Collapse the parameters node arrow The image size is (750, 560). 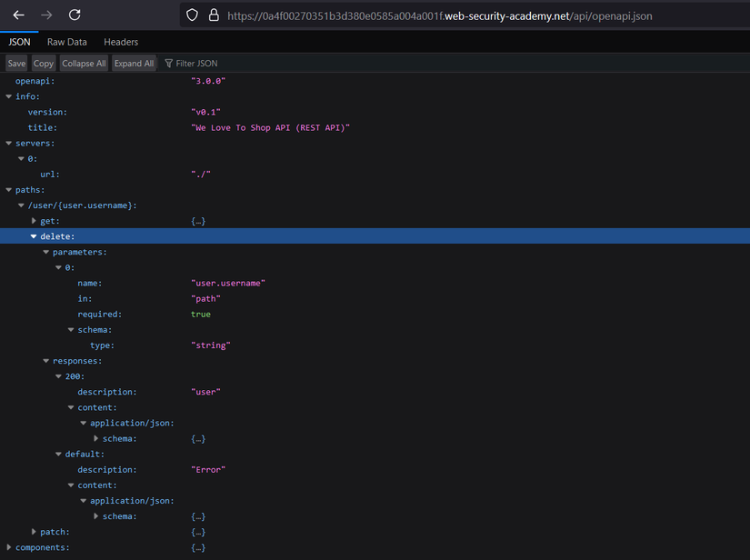pyautogui.click(x=46, y=252)
